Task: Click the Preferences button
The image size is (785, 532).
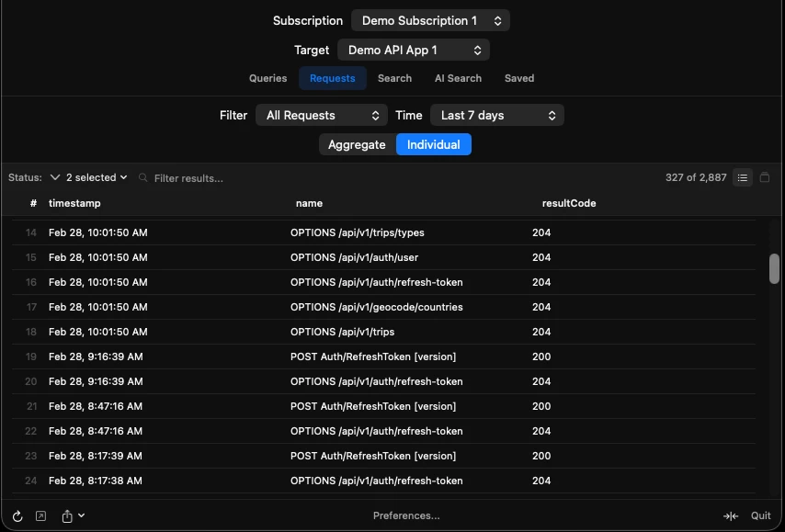Action: coord(406,515)
